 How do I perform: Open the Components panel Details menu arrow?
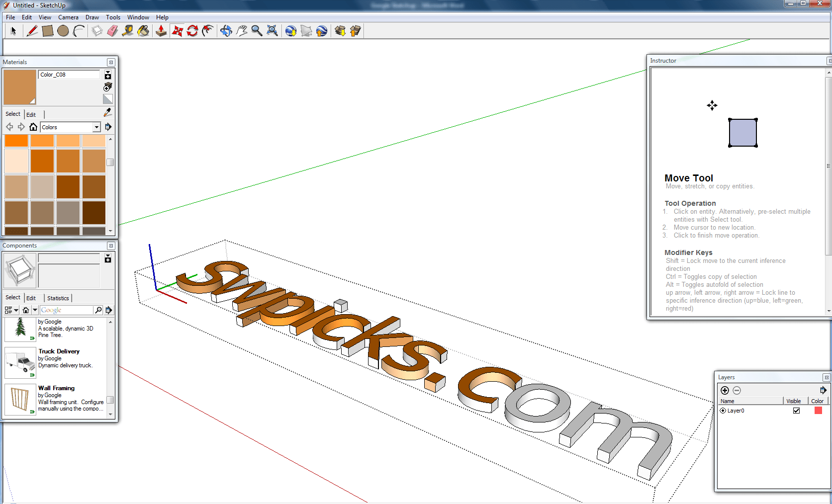point(109,310)
